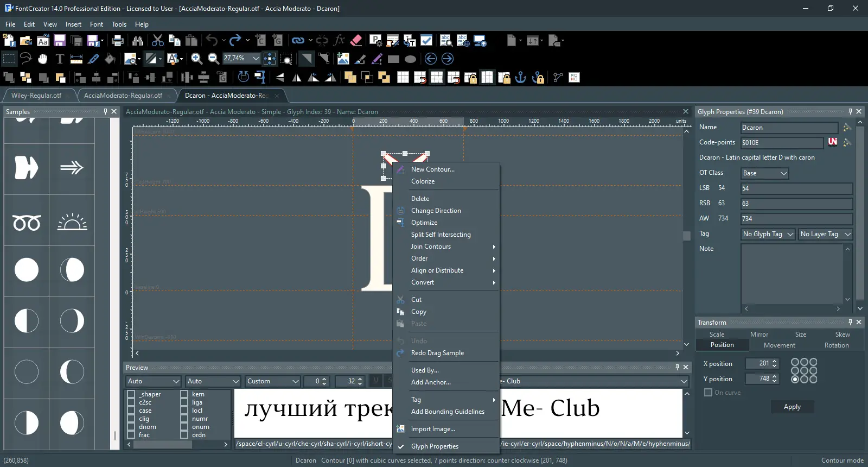Switch to the AcciaModerato-Regular.otf tab
Screen dimensions: 868x467
click(123, 96)
